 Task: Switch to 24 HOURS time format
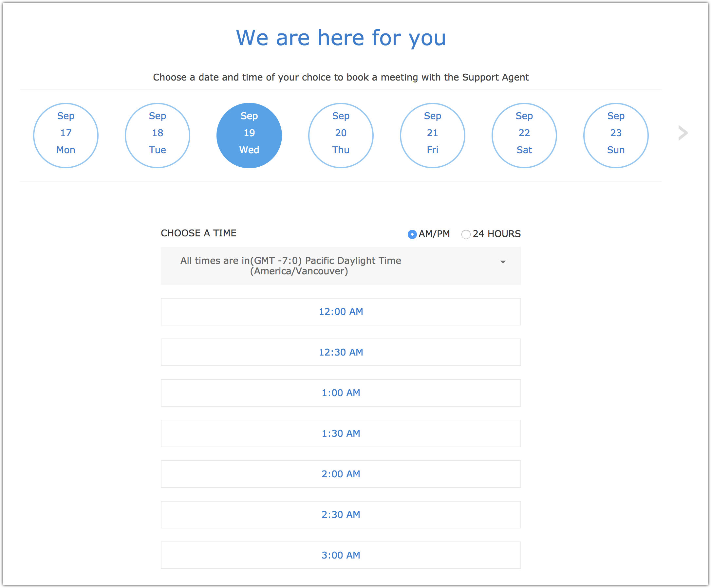coord(466,234)
